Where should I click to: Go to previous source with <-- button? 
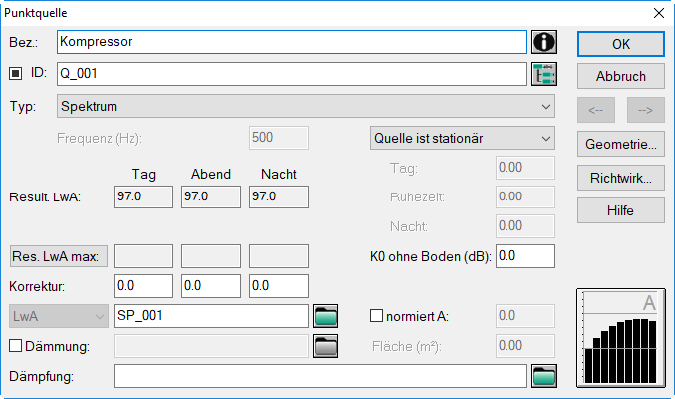tap(596, 111)
